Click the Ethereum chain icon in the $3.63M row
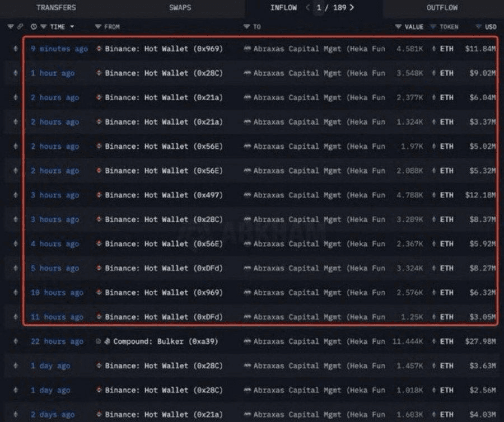 [x=16, y=366]
